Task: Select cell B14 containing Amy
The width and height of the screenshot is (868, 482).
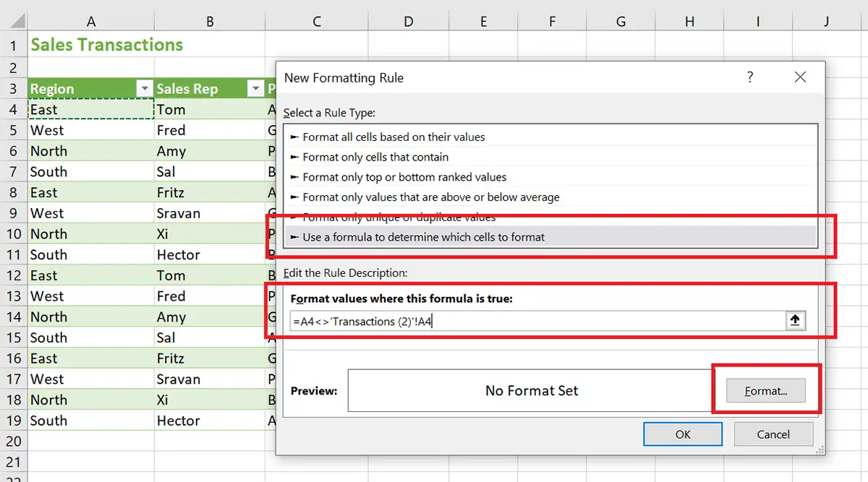Action: pyautogui.click(x=210, y=317)
